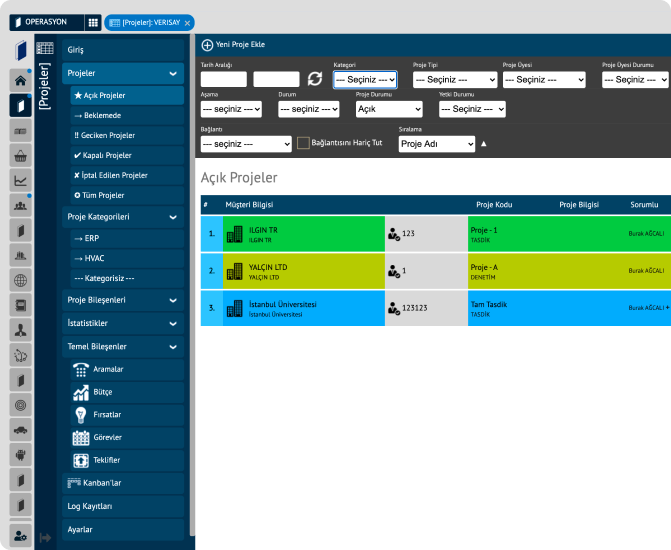Click the OPERASYON button at top
671x550 pixels.
(46, 22)
